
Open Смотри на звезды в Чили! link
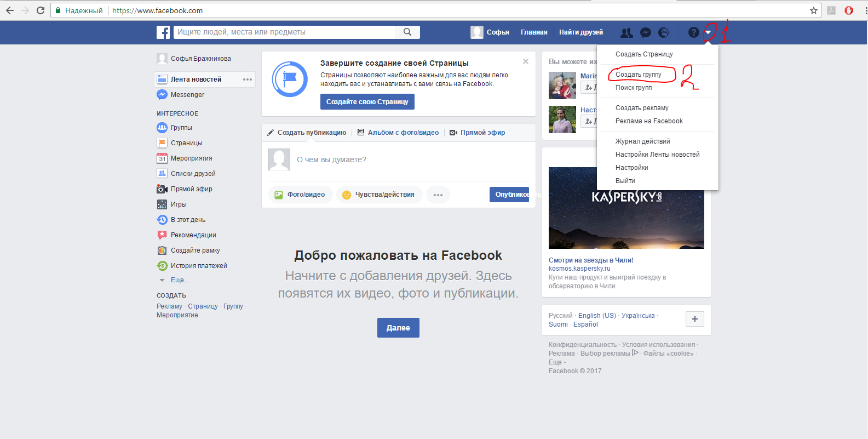click(591, 260)
